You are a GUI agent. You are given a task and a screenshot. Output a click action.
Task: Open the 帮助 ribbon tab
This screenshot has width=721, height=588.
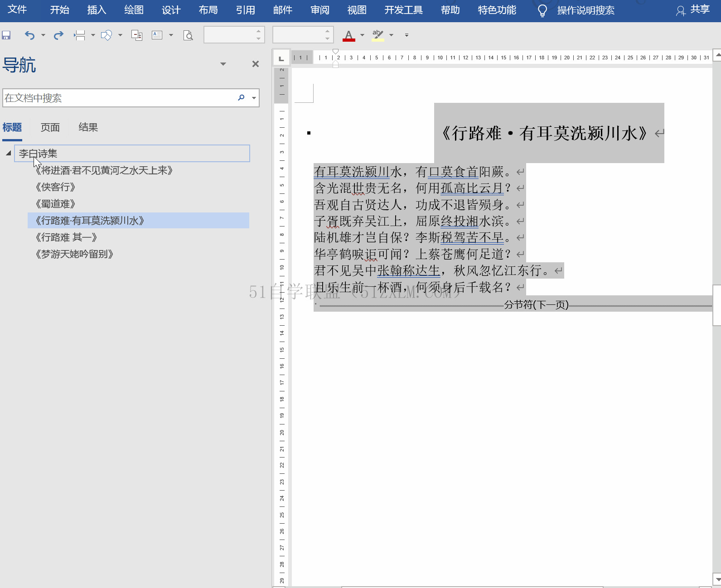450,10
